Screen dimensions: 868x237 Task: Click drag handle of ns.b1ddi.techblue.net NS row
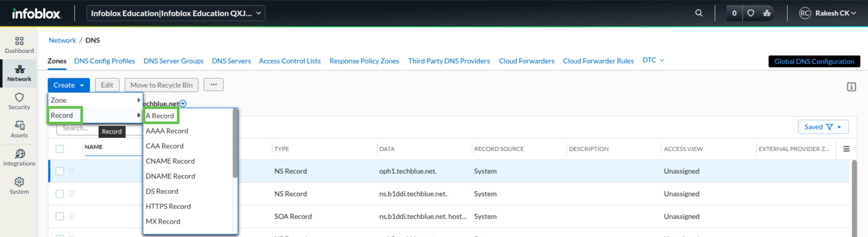coord(72,193)
